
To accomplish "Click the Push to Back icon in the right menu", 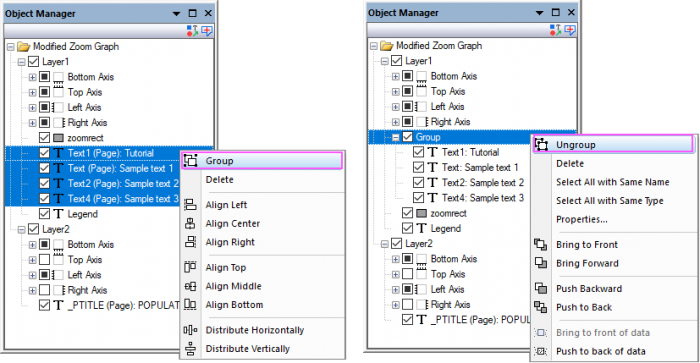I will (541, 307).
